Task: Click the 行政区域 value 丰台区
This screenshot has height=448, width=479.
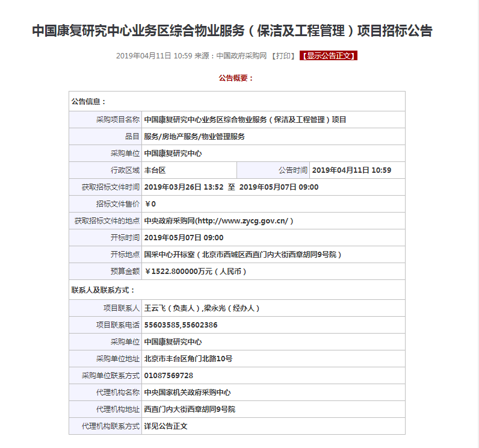Action: tap(155, 170)
